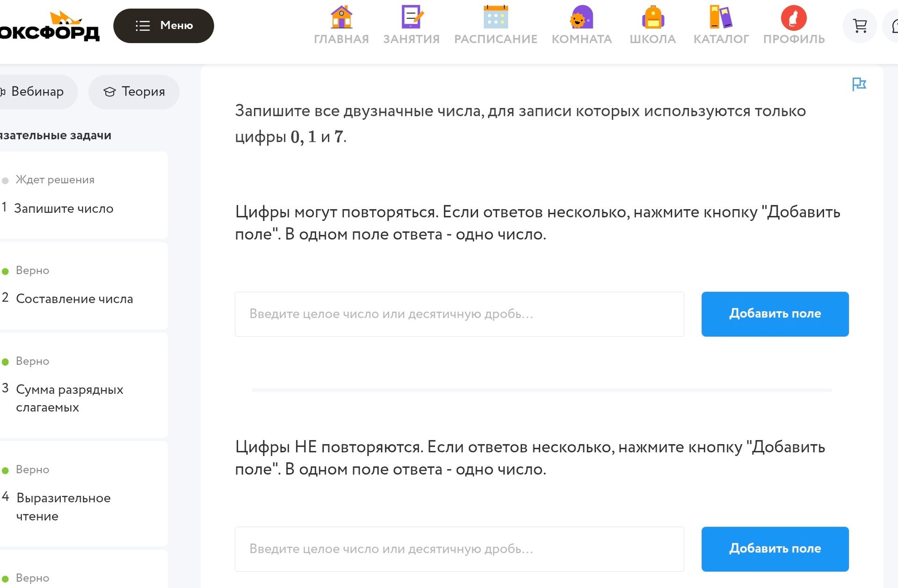Image resolution: width=898 pixels, height=588 pixels.
Task: Click the Ждет решения status label
Action: point(55,180)
